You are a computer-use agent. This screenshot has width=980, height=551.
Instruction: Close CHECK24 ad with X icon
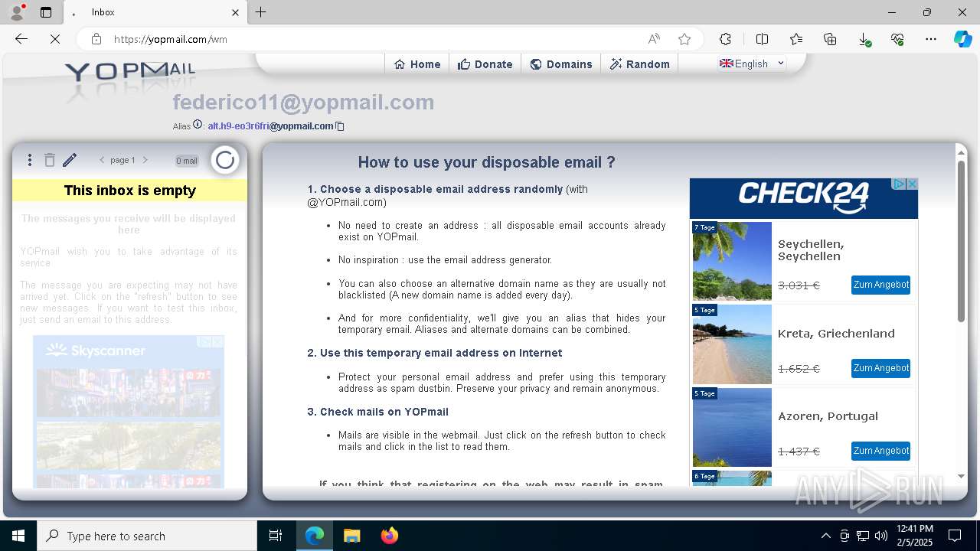pos(912,184)
